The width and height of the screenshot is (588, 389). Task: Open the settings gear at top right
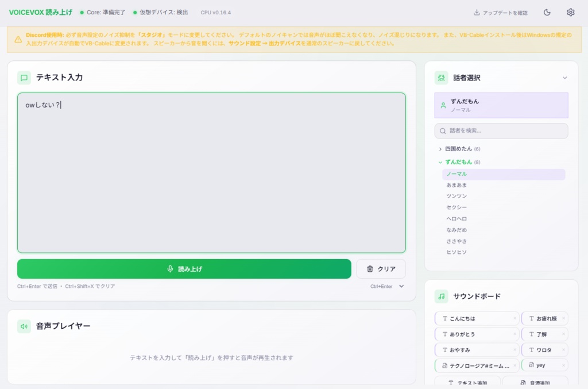click(570, 11)
